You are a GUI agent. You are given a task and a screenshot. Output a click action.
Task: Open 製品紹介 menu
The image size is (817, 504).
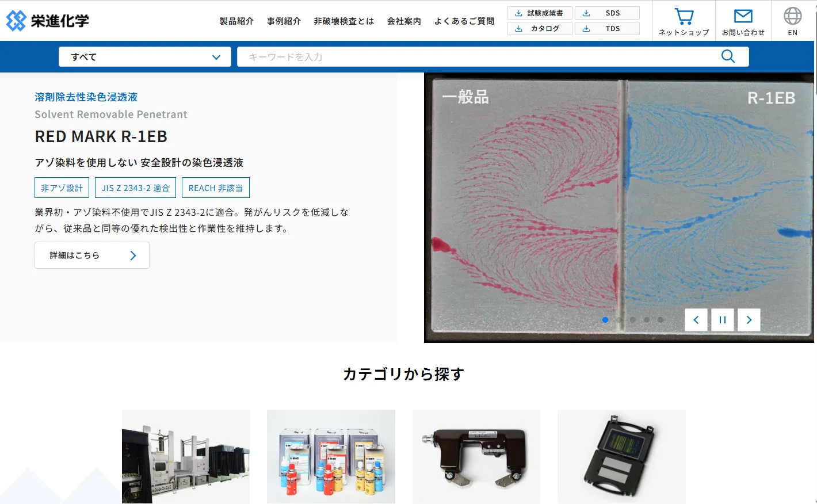click(x=236, y=21)
